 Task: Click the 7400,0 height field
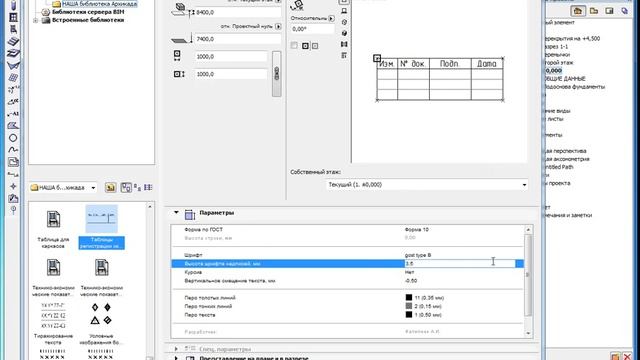click(x=238, y=39)
